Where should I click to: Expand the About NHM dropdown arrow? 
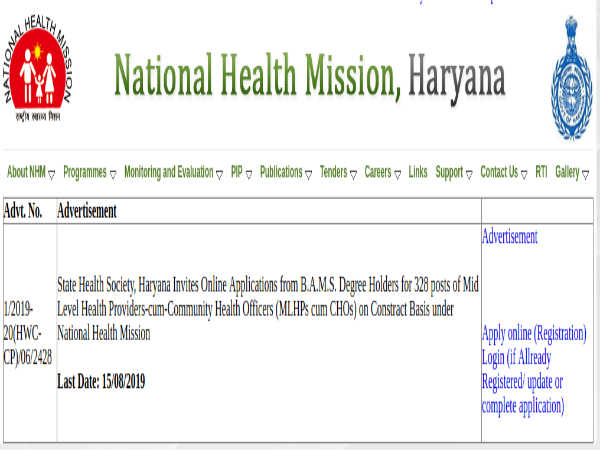pyautogui.click(x=52, y=174)
